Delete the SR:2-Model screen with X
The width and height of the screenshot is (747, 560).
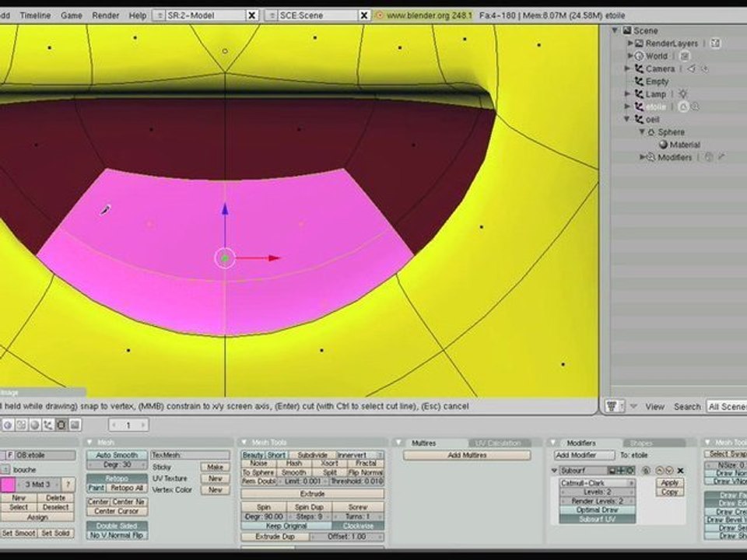pos(251,16)
